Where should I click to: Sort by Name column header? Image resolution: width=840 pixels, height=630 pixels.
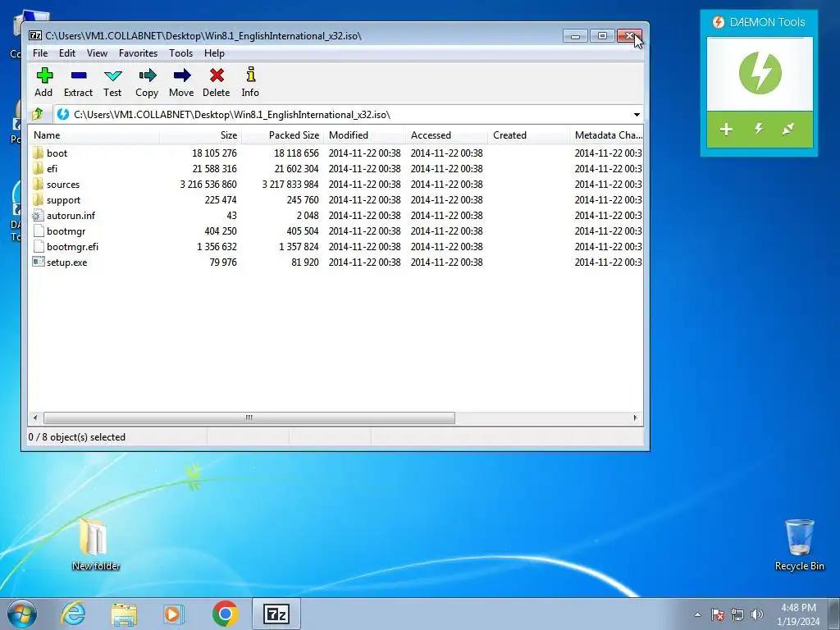pyautogui.click(x=94, y=135)
